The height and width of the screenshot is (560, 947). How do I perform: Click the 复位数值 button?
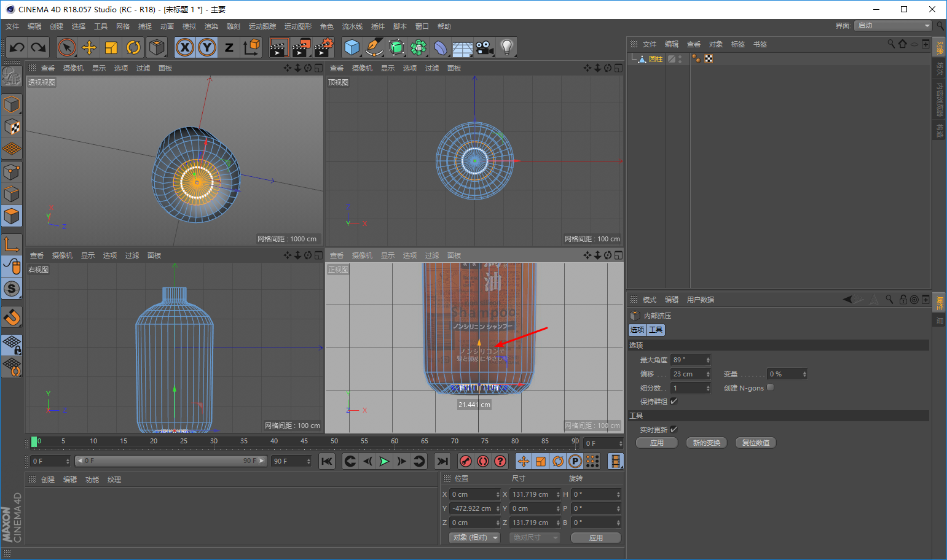(756, 443)
